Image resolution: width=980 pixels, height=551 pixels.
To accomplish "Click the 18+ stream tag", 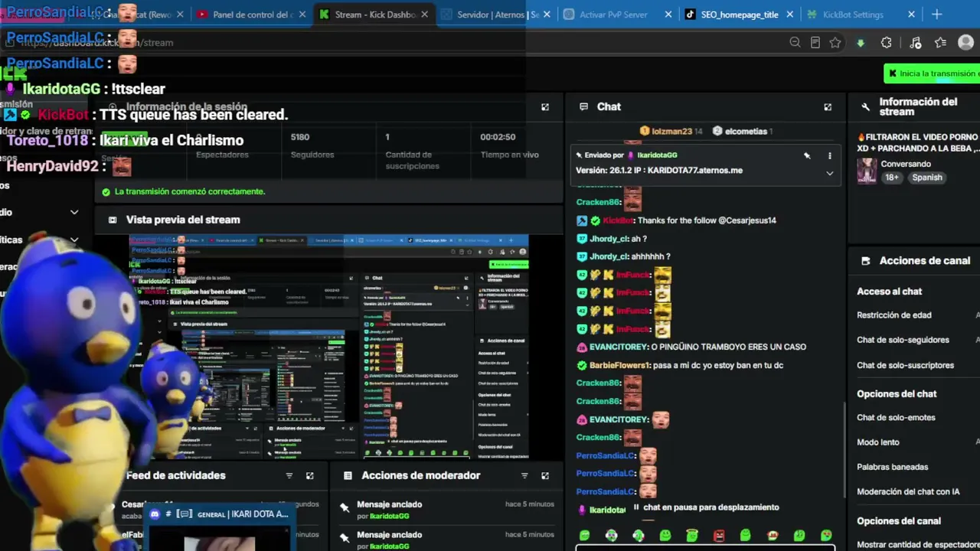I will coord(892,178).
